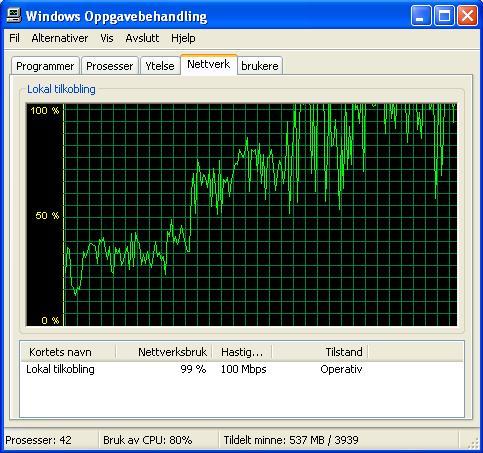Click the network usage graph area
The image size is (483, 453).
pos(242,215)
